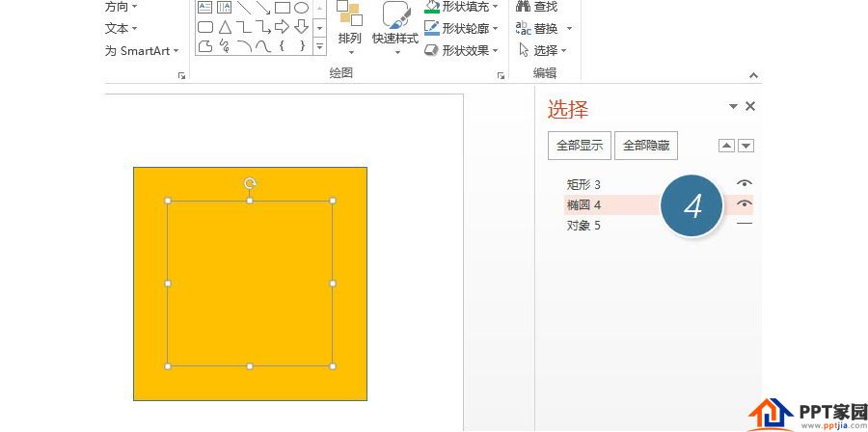Open selection pane options dropdown arrow
The height and width of the screenshot is (432, 868).
click(x=734, y=106)
